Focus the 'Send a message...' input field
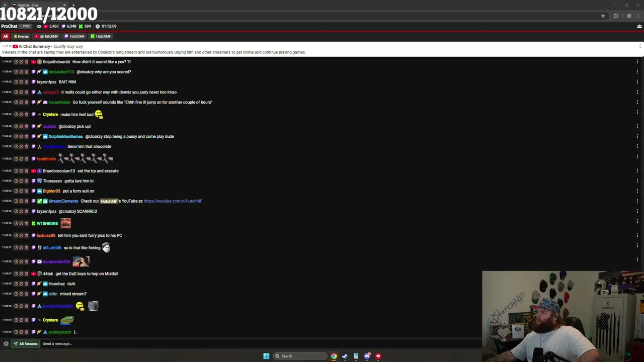Viewport: 644px width, 362px height. (x=262, y=344)
